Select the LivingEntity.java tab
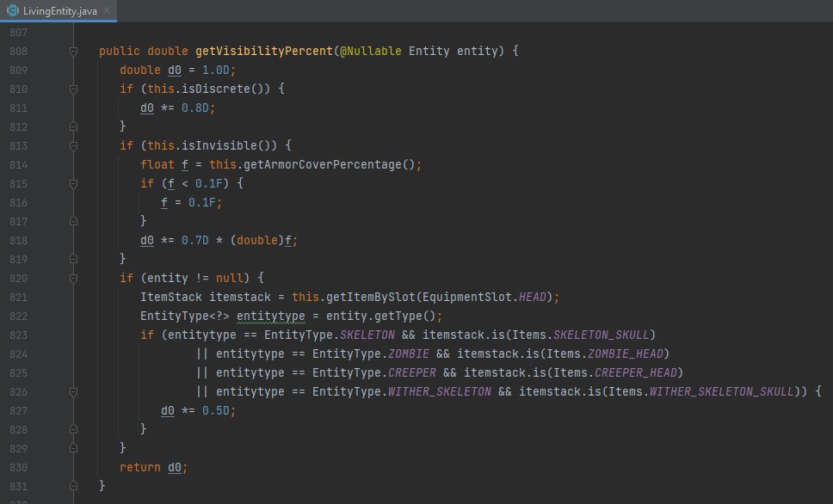 60,11
